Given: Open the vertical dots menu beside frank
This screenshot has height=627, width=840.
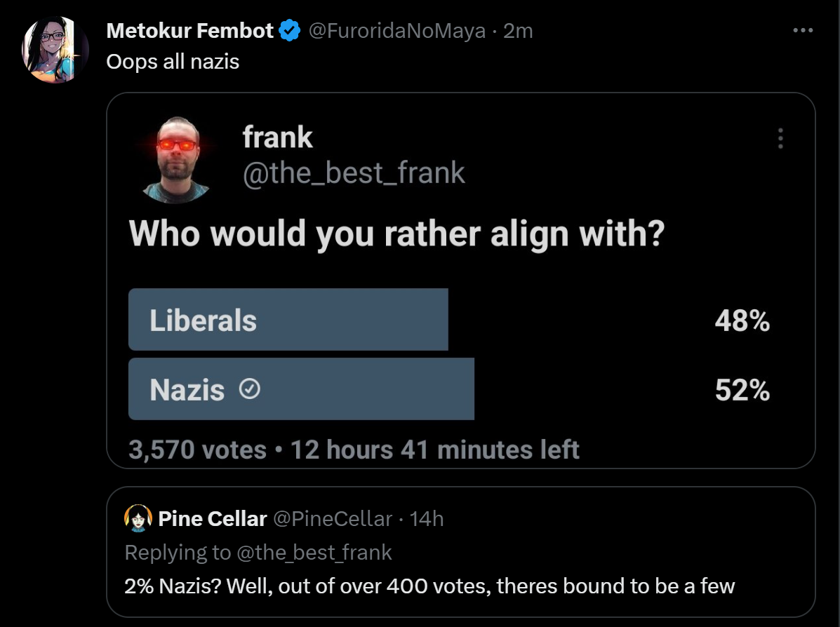Looking at the screenshot, I should coord(780,138).
